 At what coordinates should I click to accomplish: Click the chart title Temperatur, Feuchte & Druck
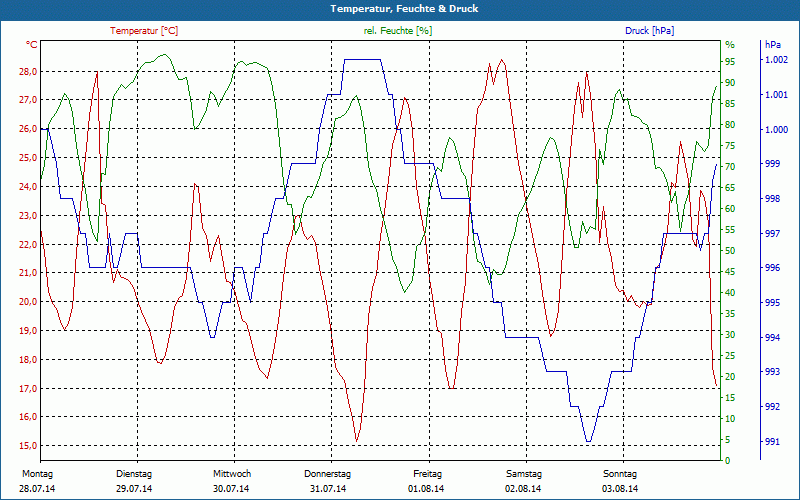coord(404,9)
